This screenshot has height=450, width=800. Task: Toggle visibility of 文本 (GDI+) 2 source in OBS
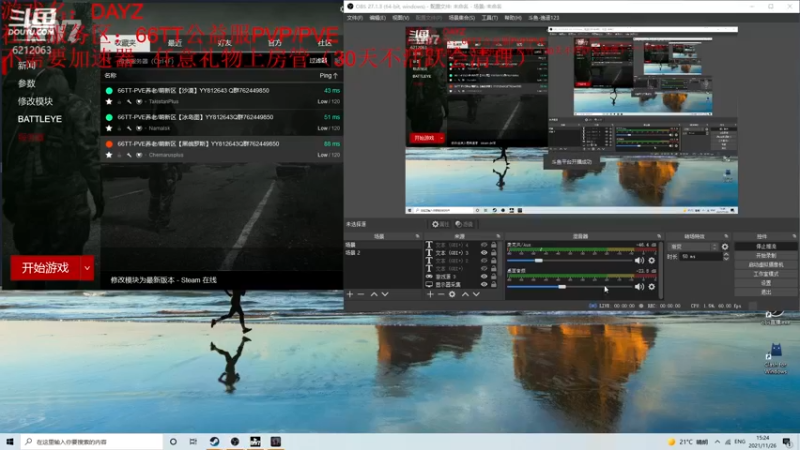point(484,261)
